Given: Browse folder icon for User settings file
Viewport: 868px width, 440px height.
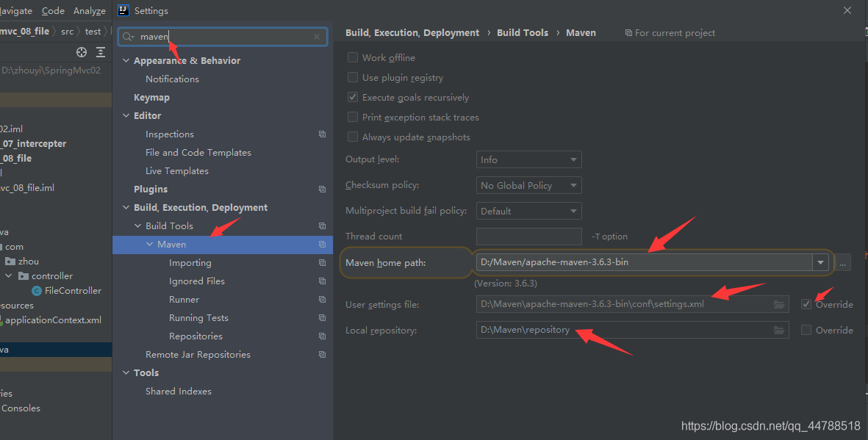Looking at the screenshot, I should click(x=779, y=304).
